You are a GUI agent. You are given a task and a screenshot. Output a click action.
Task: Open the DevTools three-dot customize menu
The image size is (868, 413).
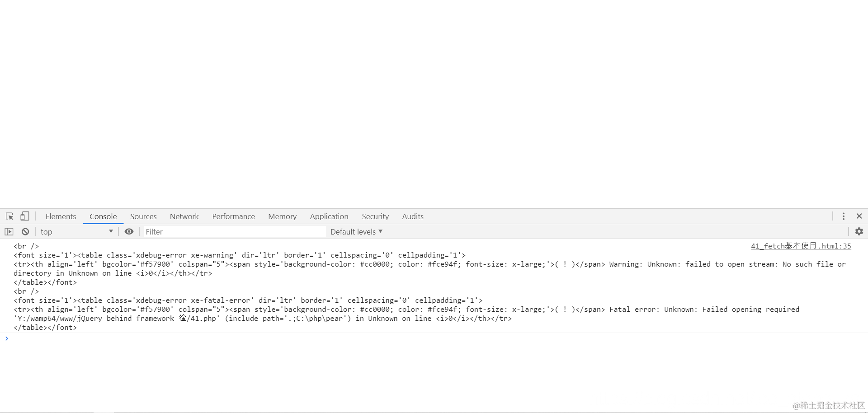pyautogui.click(x=844, y=216)
